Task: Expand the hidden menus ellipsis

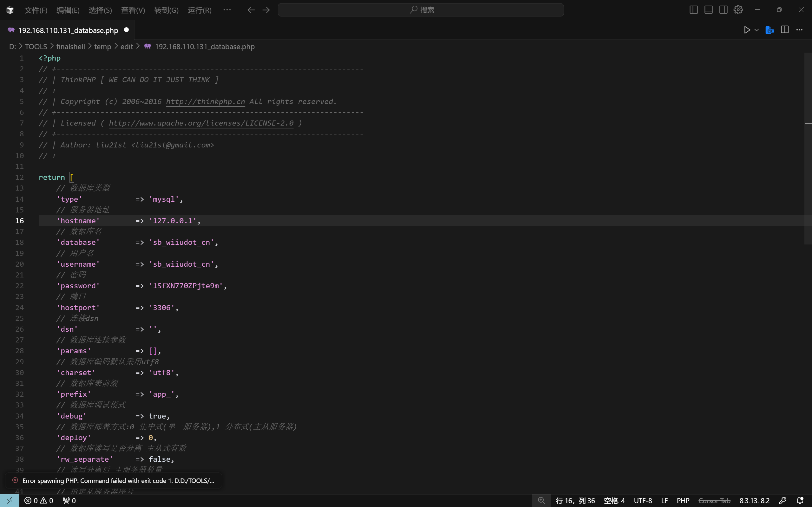Action: [227, 10]
